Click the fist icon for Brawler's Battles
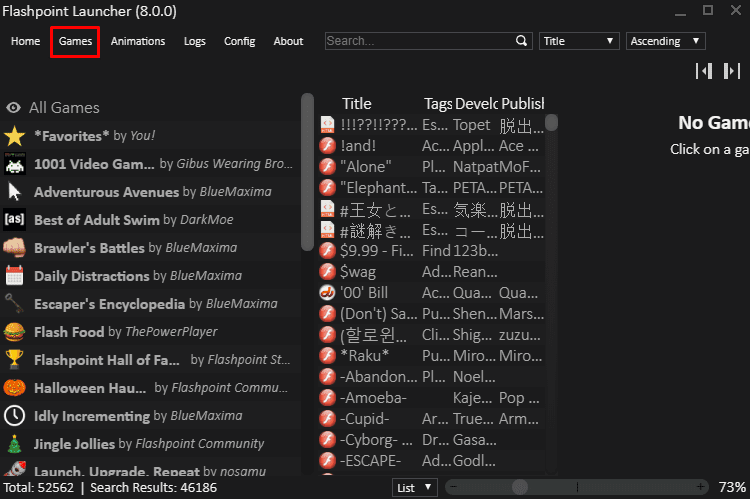Screen dimensions: 750x499 tap(14, 248)
